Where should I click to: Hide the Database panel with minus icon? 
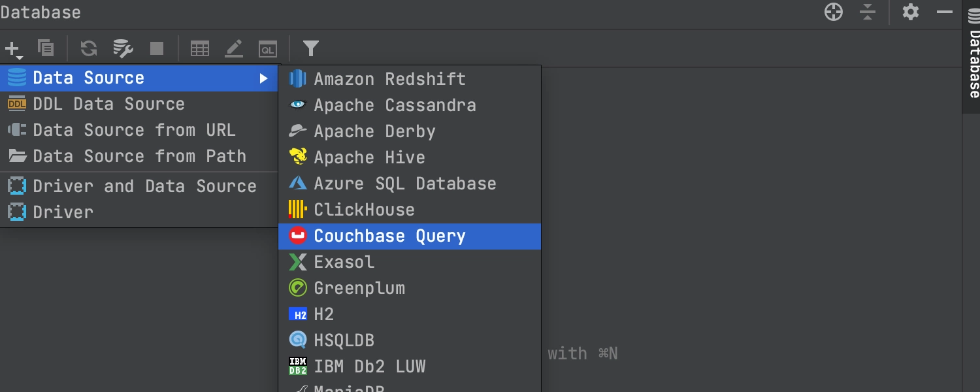tap(945, 12)
